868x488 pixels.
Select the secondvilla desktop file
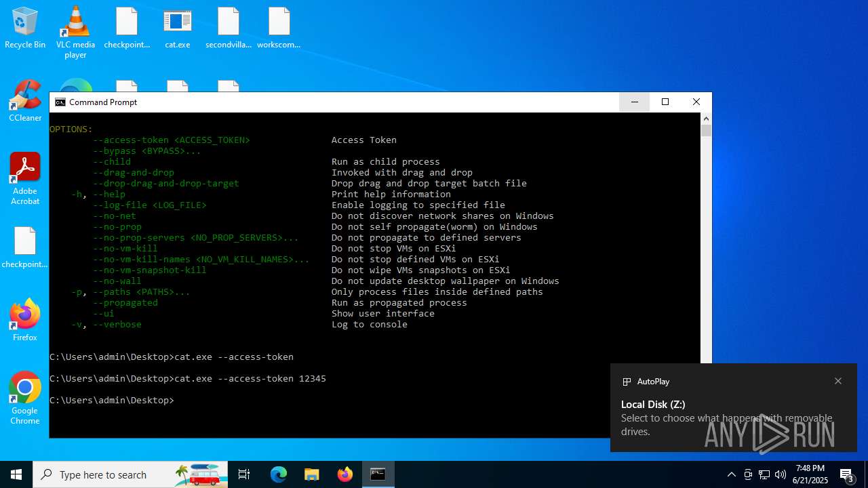(x=229, y=28)
